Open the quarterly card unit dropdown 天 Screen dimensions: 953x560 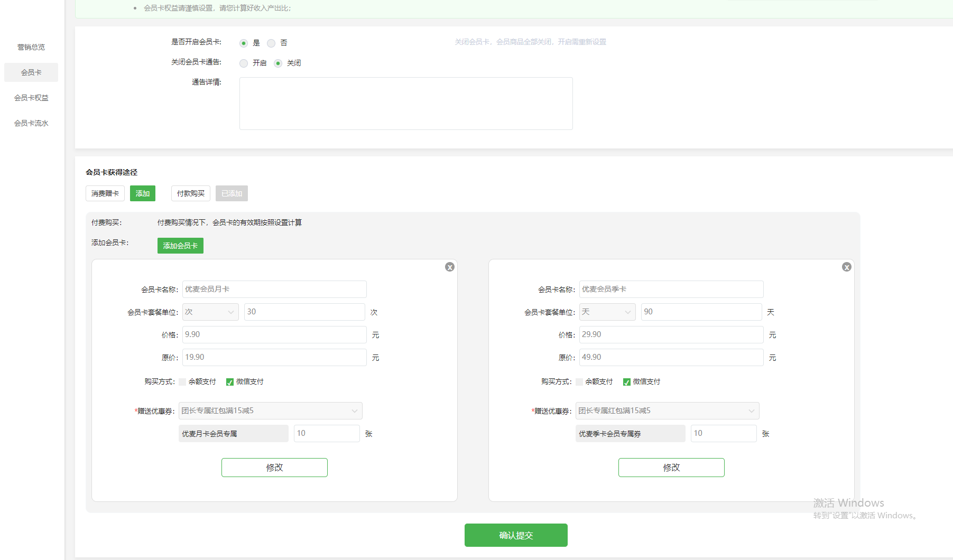coord(607,312)
